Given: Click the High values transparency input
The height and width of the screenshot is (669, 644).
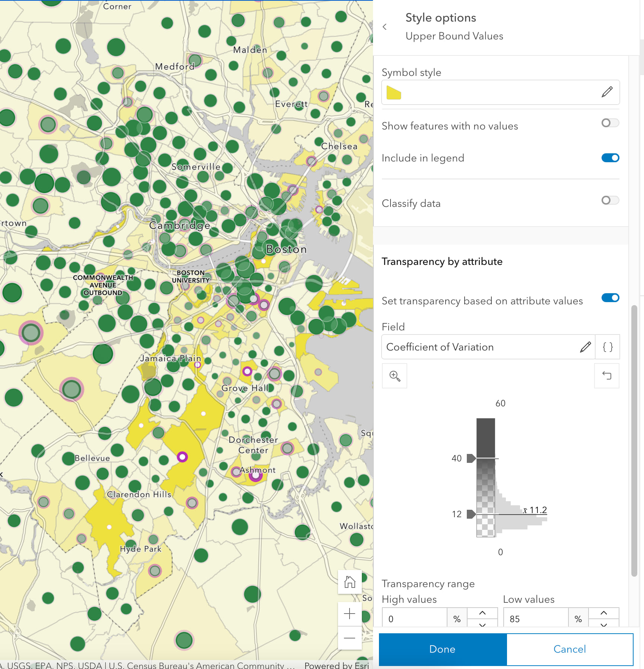Looking at the screenshot, I should tap(414, 619).
